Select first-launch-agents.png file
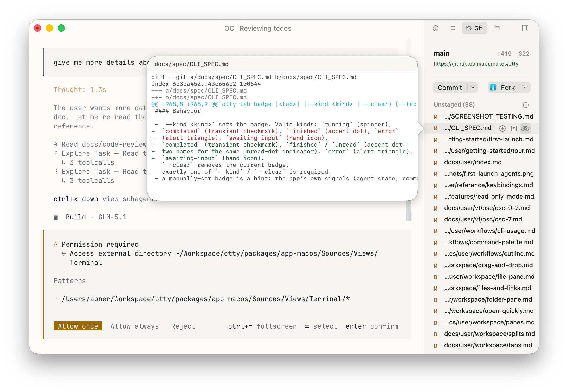Screen dimensions: 568x392 (482, 174)
